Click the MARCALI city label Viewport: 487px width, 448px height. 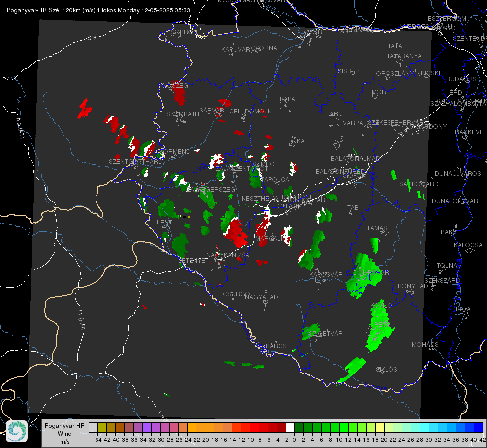click(x=269, y=239)
